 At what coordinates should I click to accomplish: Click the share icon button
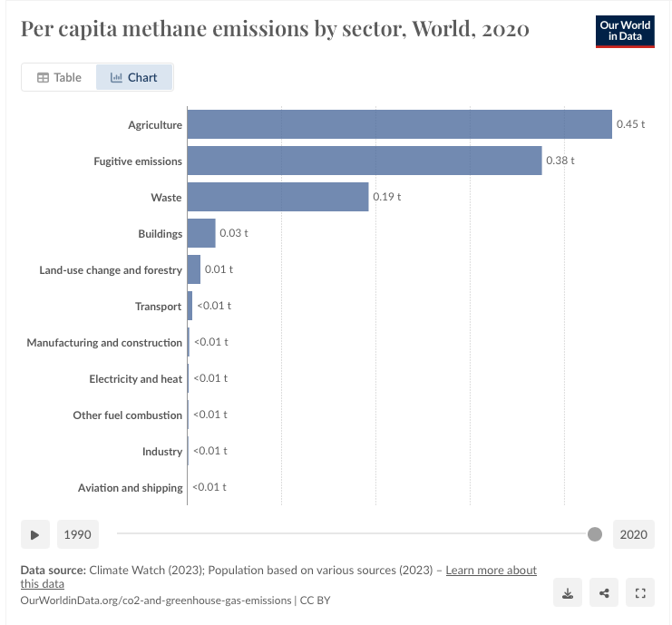tap(604, 594)
